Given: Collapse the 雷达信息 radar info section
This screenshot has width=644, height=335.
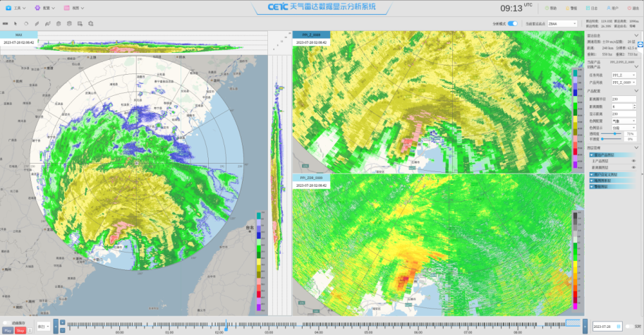Looking at the screenshot, I should tap(637, 36).
